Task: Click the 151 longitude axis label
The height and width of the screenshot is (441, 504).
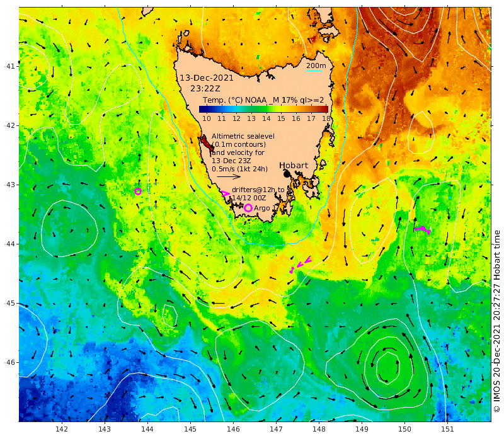Action: (x=447, y=429)
